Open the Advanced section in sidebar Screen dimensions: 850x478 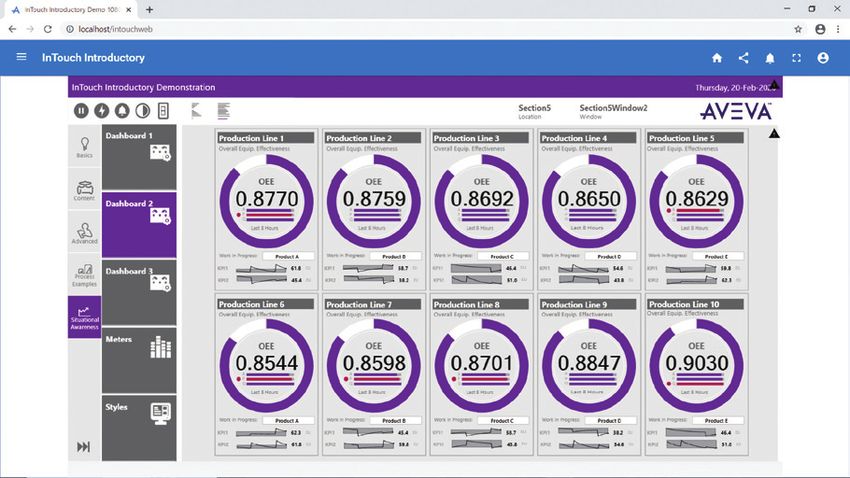point(85,232)
